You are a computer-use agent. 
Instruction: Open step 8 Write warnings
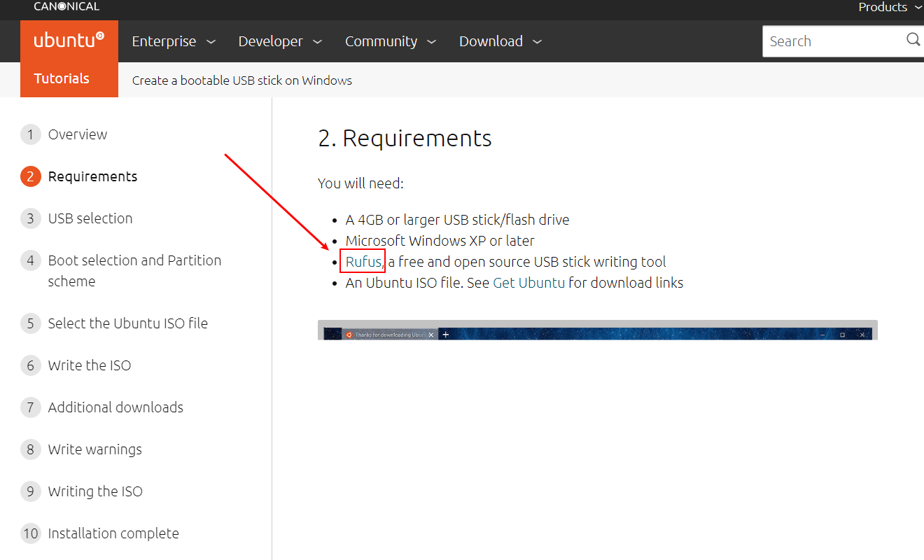tap(82, 449)
